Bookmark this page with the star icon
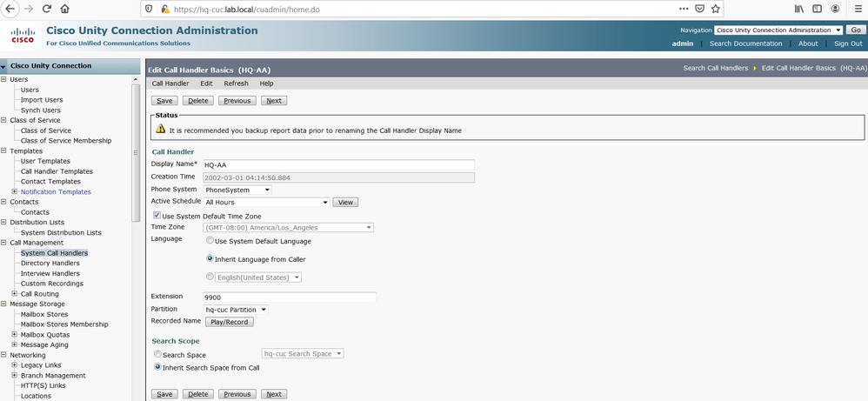 coord(715,9)
